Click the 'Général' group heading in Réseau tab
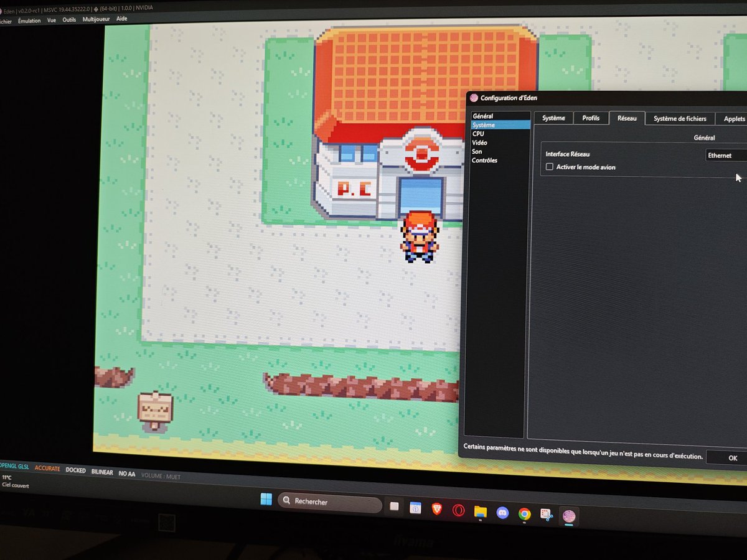This screenshot has height=560, width=747. pos(704,138)
